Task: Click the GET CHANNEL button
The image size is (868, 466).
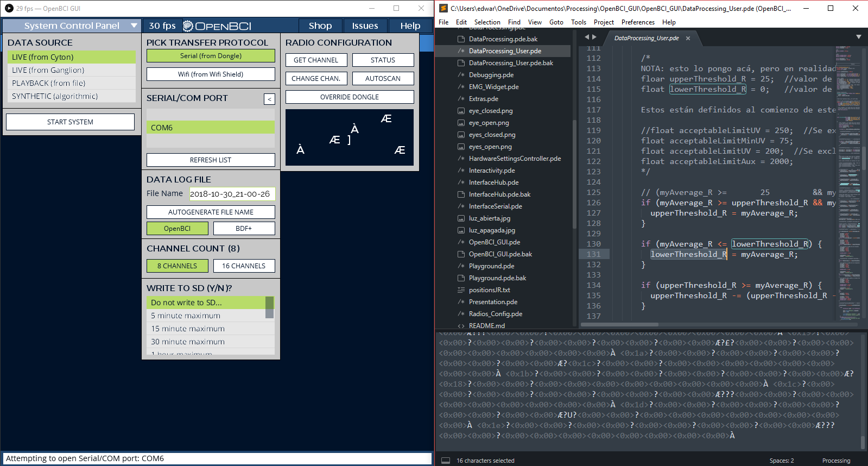Action: pyautogui.click(x=316, y=60)
